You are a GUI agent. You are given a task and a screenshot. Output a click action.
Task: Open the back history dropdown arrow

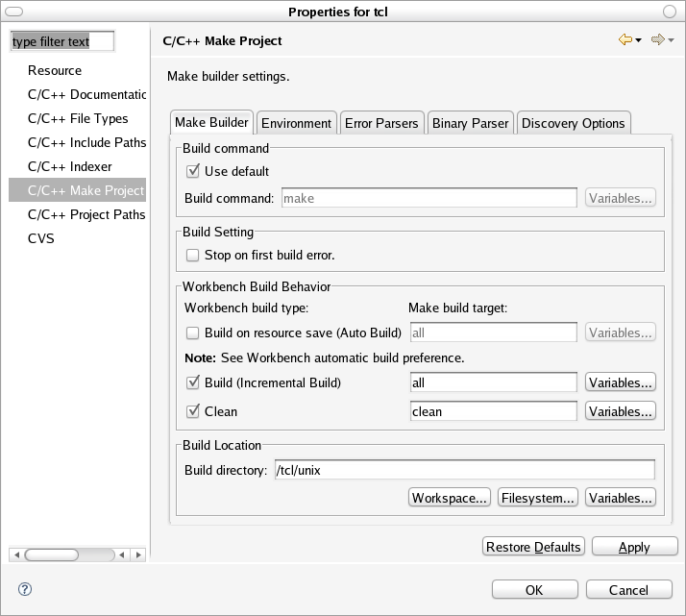(x=639, y=41)
